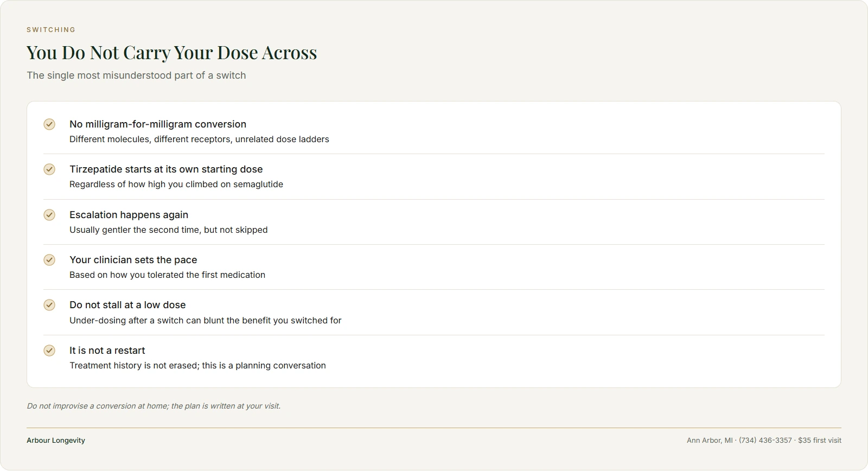Select No milligram-for-milligram conversion title

point(158,124)
